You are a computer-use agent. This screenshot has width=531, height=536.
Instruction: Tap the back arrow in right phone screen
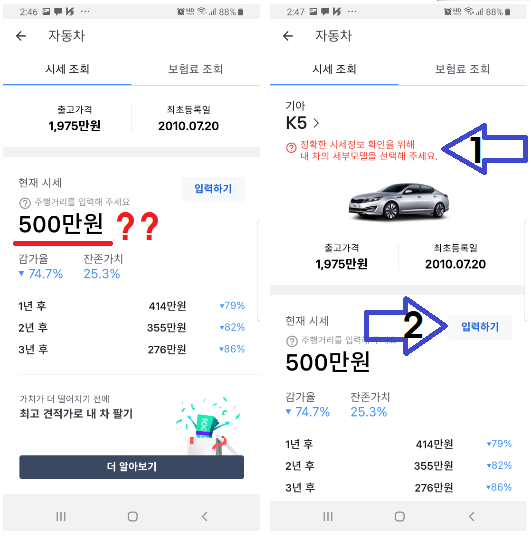click(288, 36)
